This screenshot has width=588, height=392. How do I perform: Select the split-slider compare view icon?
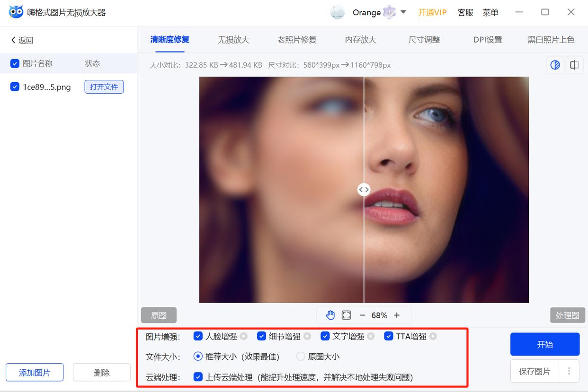point(555,65)
